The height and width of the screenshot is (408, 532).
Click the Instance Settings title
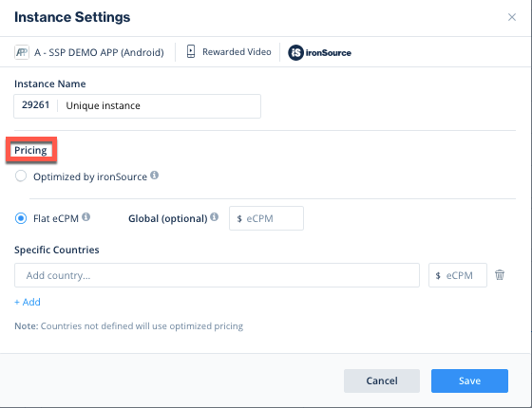tap(72, 17)
